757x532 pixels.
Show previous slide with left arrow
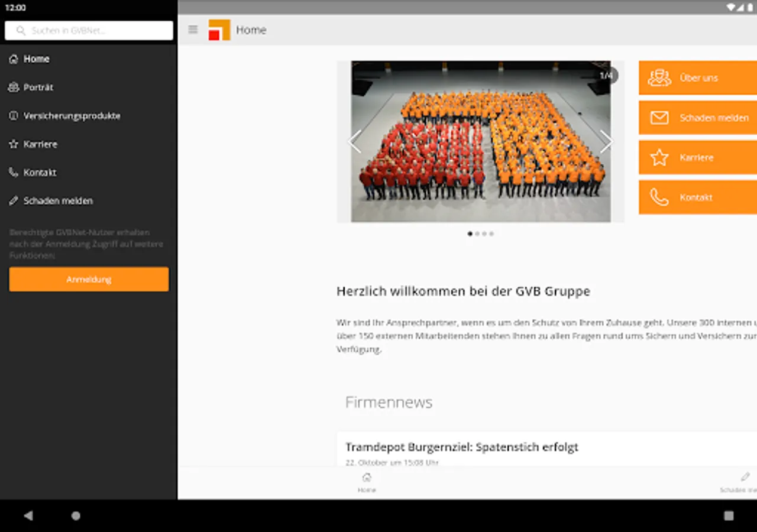(x=355, y=142)
